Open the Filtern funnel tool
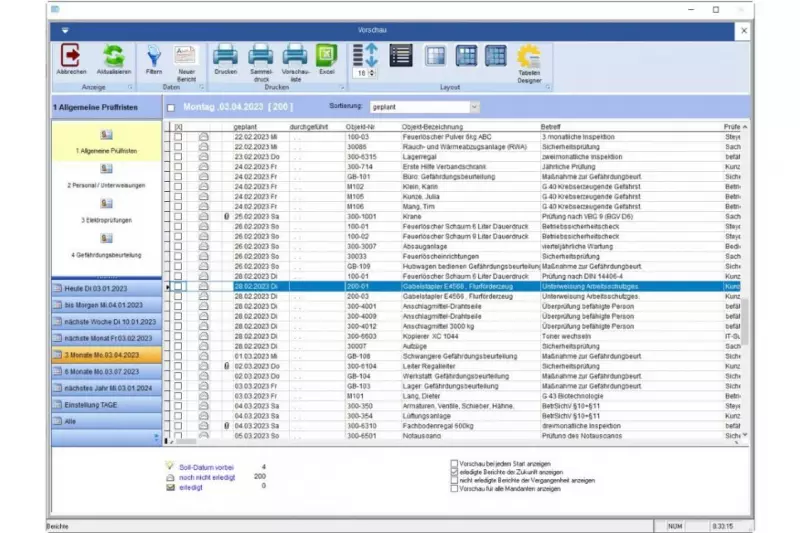 tap(154, 56)
